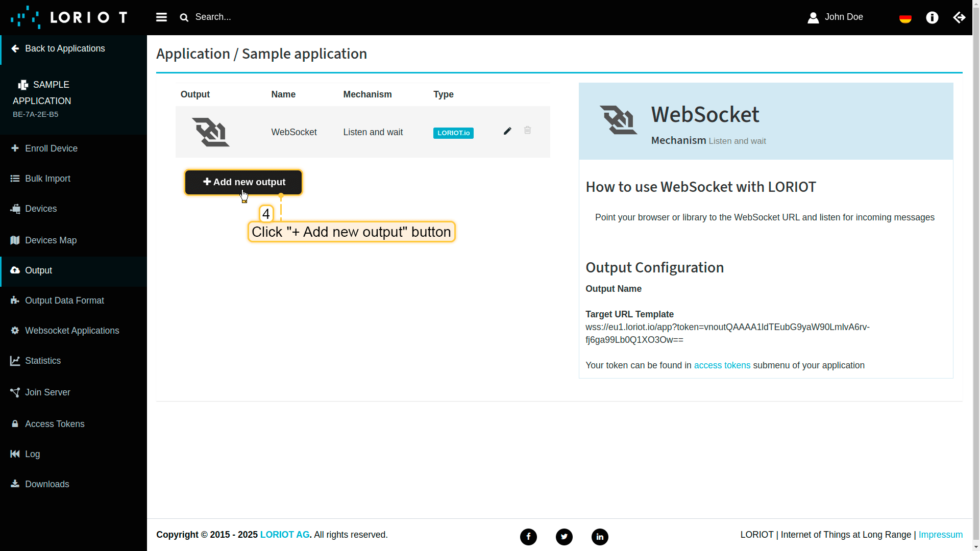Screen dimensions: 980x551
Task: Click the pencil edit icon for WebSocket output
Action: (507, 131)
